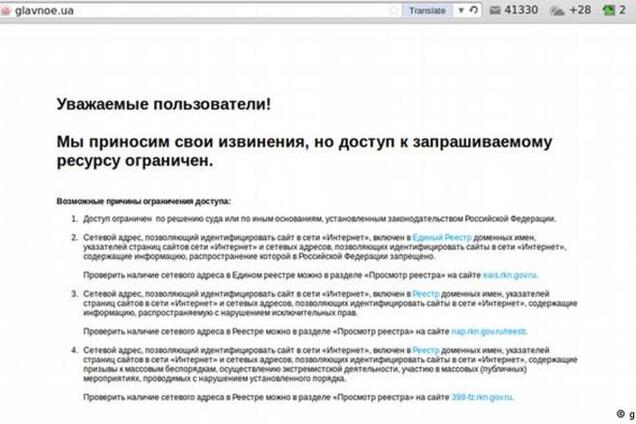Viewport: 636px width, 424px height.
Task: Click the glavnoe.ua site favicon
Action: pyautogui.click(x=5, y=11)
